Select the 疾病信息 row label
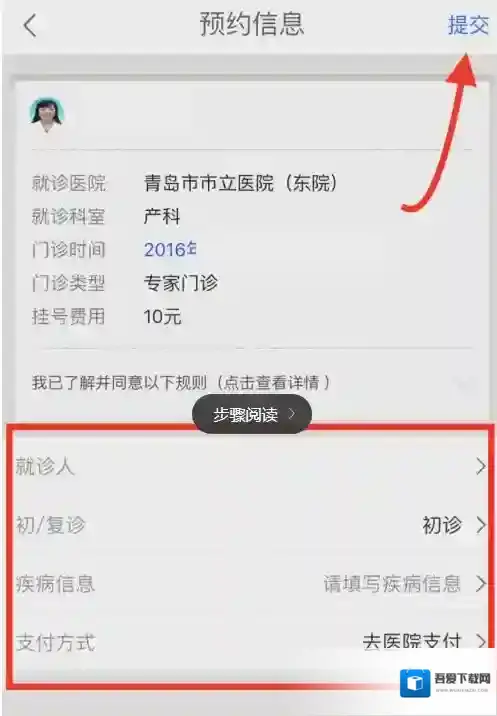 (x=55, y=584)
